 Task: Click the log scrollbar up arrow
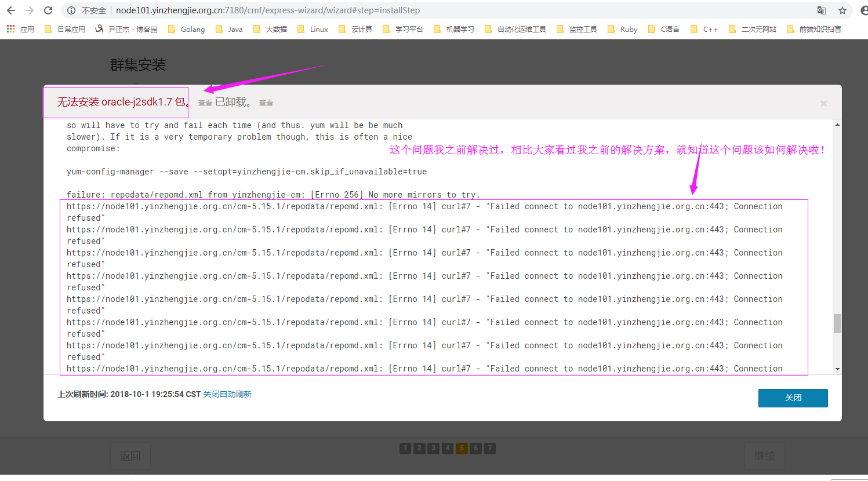pyautogui.click(x=837, y=125)
